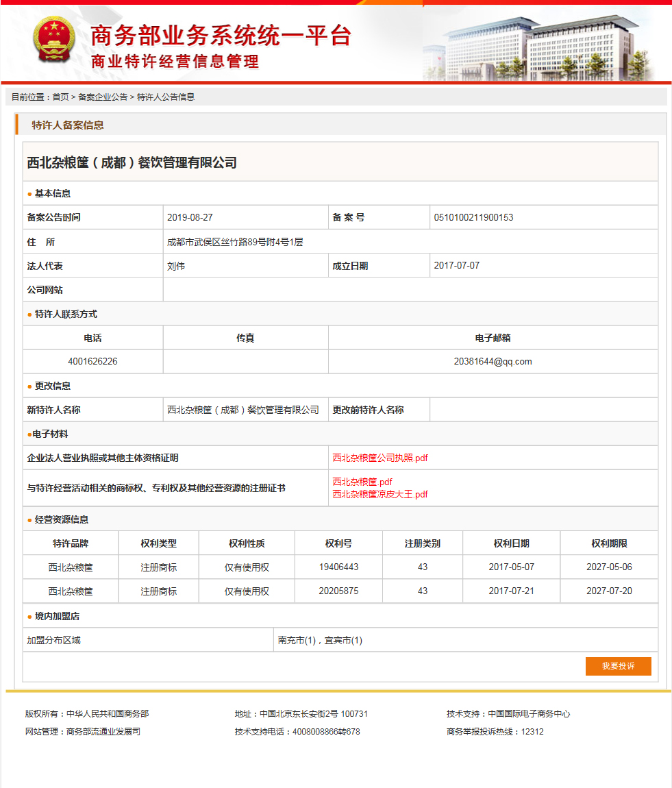Click the 我要投诉 complaint button
Image resolution: width=672 pixels, height=788 pixels.
point(619,666)
